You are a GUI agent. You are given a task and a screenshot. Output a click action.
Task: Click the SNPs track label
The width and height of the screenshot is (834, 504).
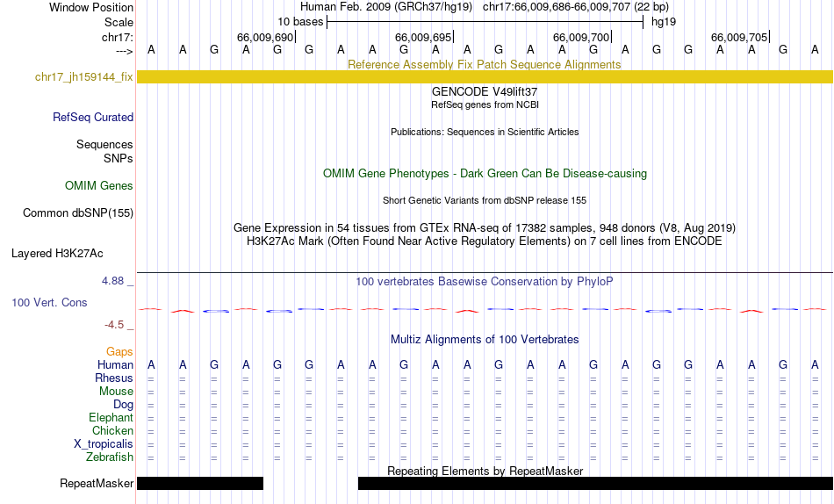(x=119, y=158)
